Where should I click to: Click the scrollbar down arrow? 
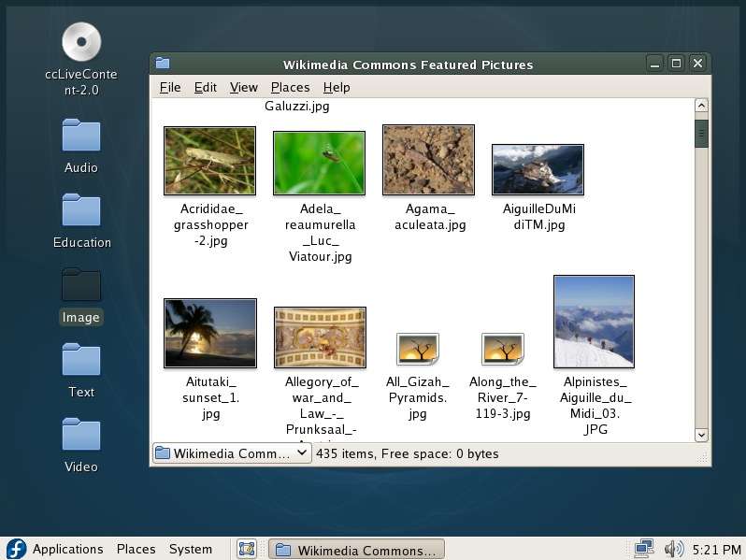coord(701,435)
